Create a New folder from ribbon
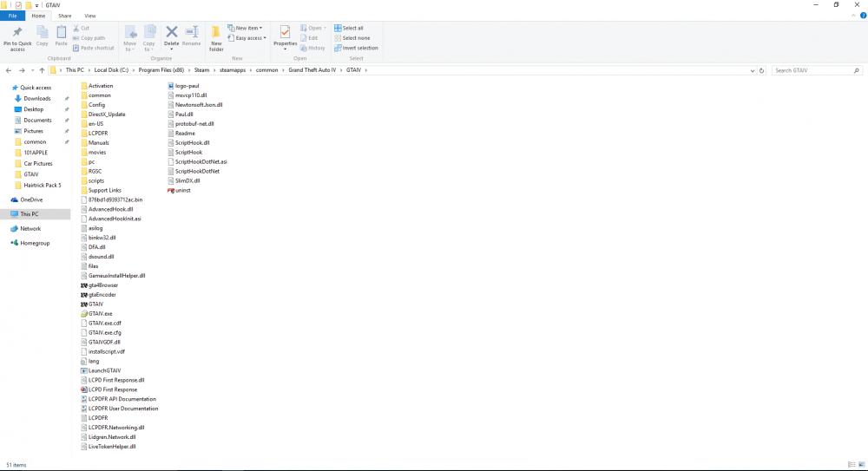The image size is (868, 471). pos(216,38)
